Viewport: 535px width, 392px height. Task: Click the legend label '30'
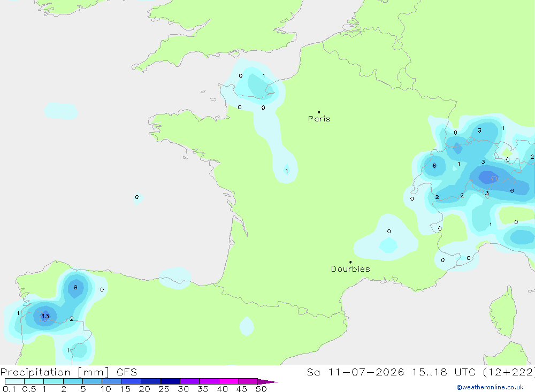[x=184, y=389]
